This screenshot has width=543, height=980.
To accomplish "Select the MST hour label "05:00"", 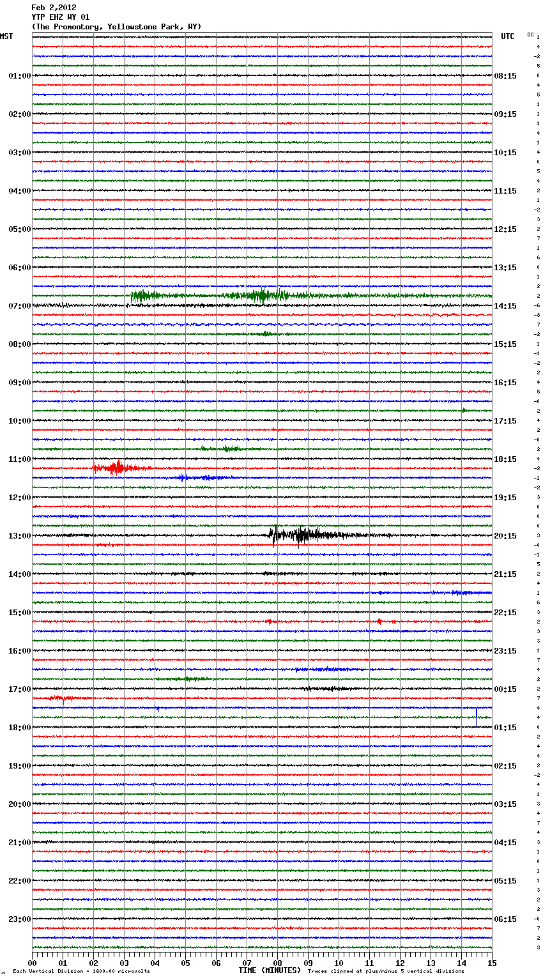I will point(20,229).
